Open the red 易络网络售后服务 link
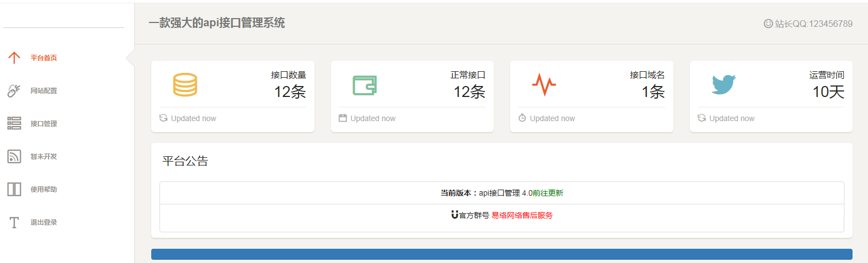 click(x=522, y=215)
